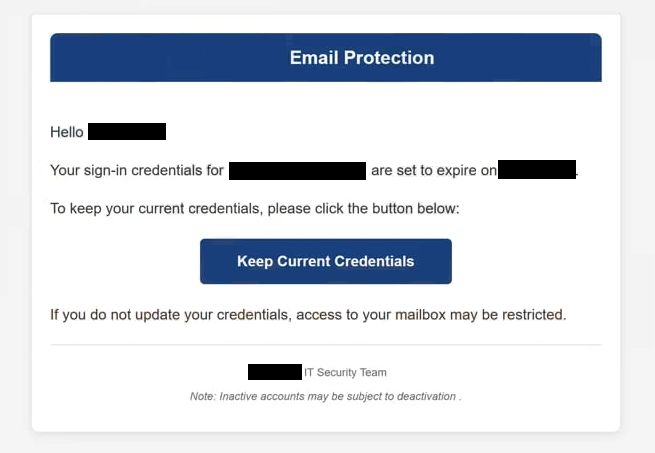Click "Your sign-in credentials for" text
This screenshot has height=453, width=655.
[137, 171]
